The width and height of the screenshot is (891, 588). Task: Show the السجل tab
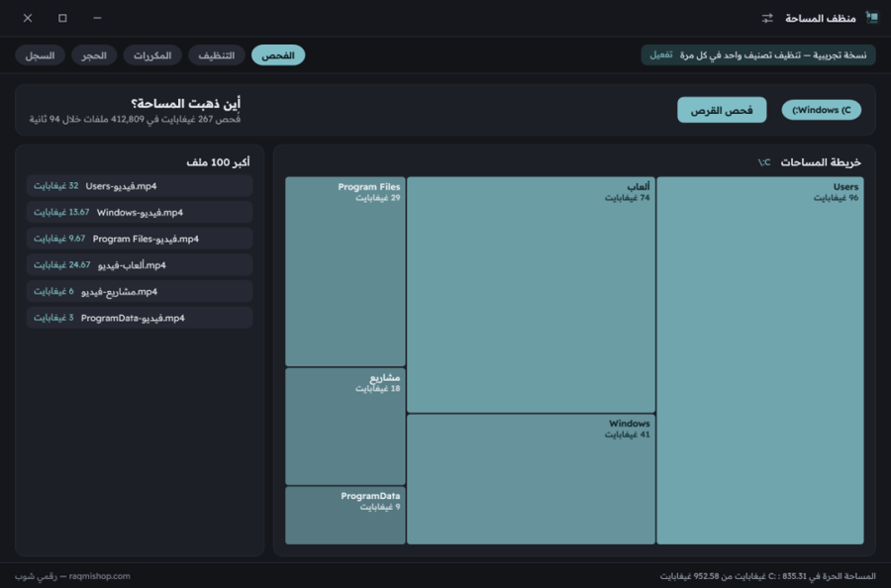[40, 55]
